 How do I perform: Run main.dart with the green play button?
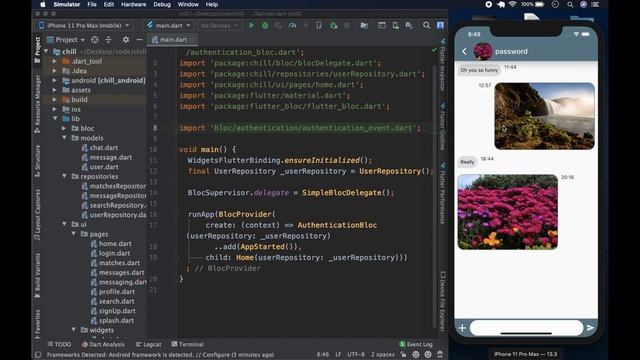[251, 25]
